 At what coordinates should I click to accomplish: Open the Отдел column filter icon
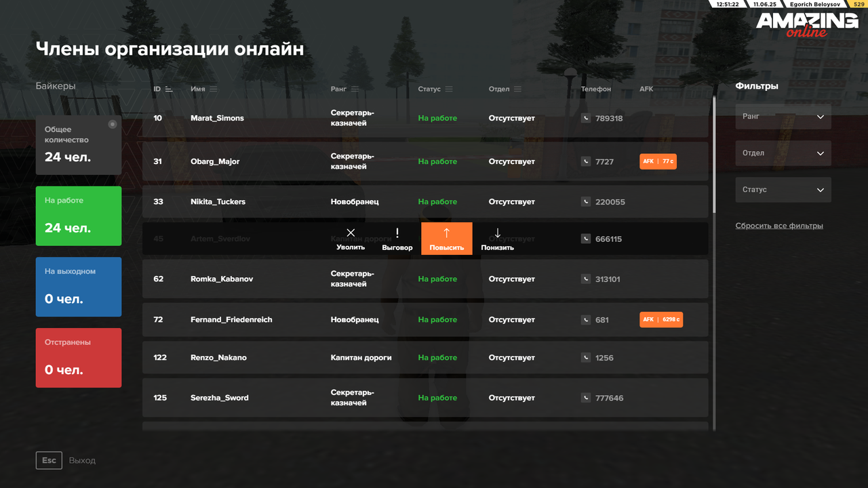517,89
